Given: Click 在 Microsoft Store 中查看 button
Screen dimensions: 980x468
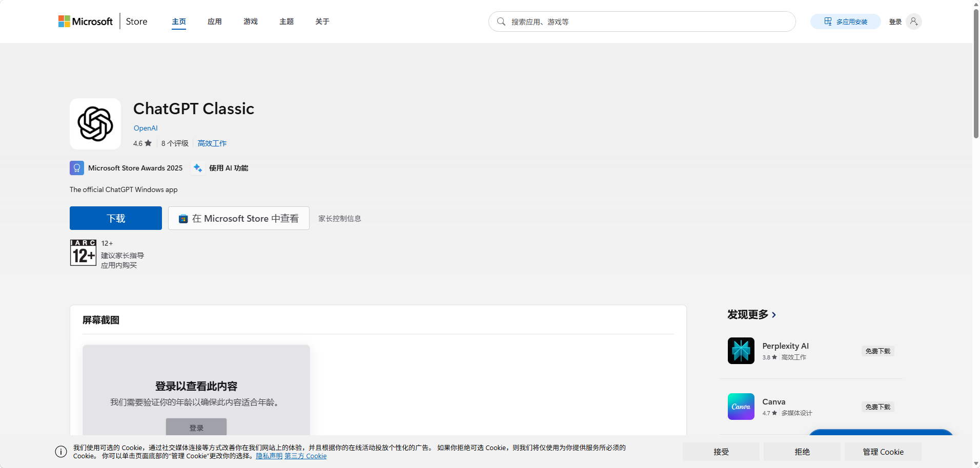Looking at the screenshot, I should (239, 218).
